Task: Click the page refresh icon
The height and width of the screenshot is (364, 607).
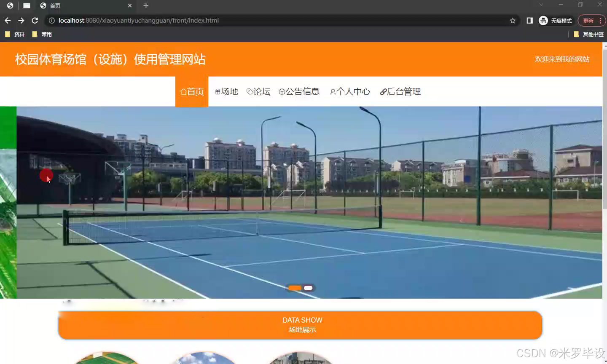Action: coord(35,20)
